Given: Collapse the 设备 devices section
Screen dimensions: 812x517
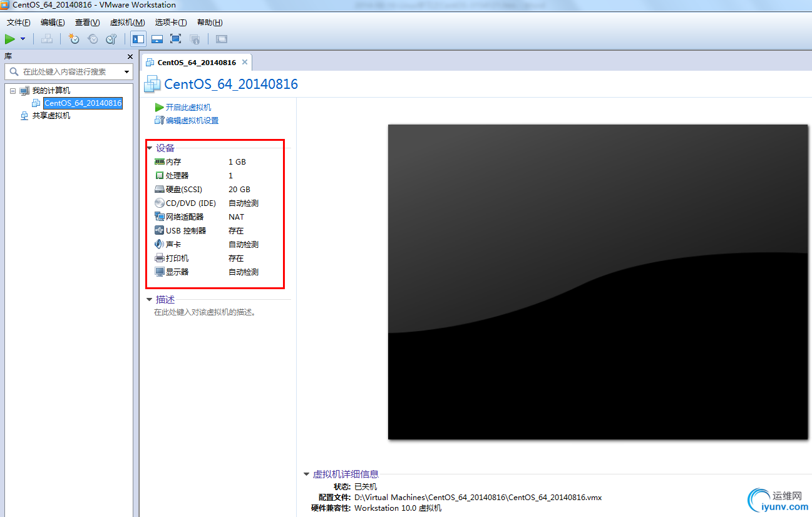Looking at the screenshot, I should tap(149, 148).
